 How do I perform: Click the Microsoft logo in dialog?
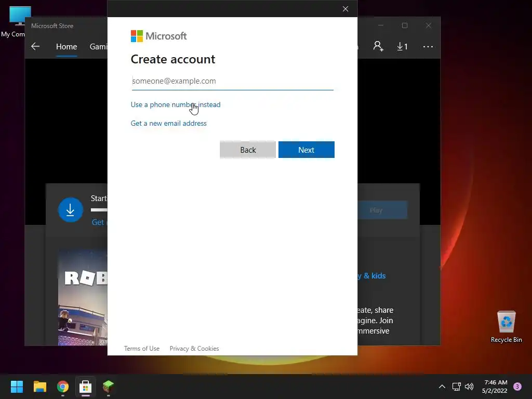(158, 36)
